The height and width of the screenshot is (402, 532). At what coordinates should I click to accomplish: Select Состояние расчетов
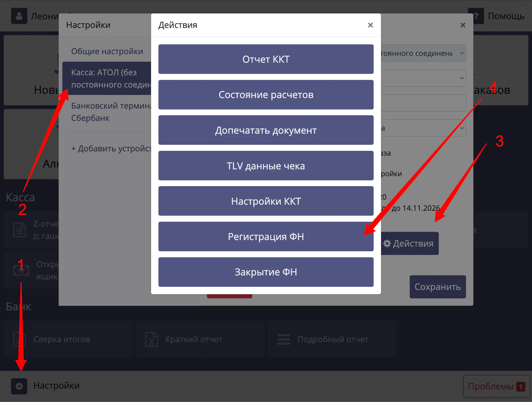coord(266,95)
